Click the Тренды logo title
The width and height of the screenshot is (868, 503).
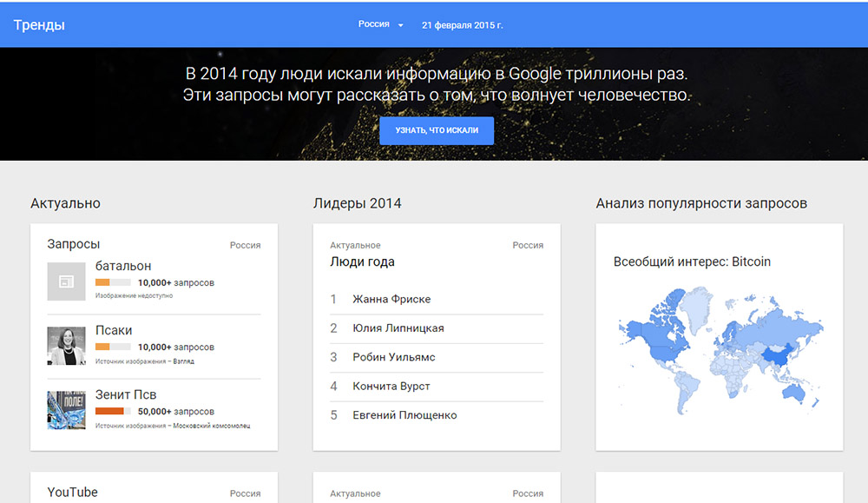pos(39,25)
